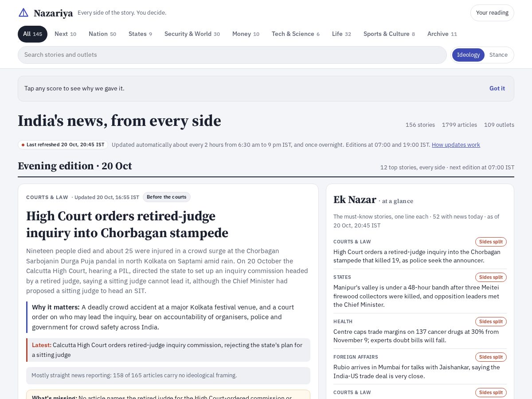
Task: Open the Chorbagan stampede inquiry headline
Action: [127, 224]
